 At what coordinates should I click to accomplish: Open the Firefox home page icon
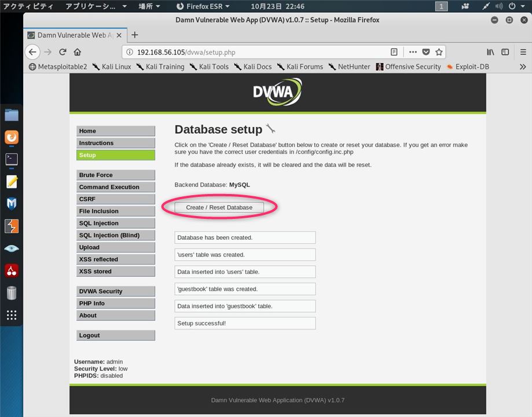[78, 52]
